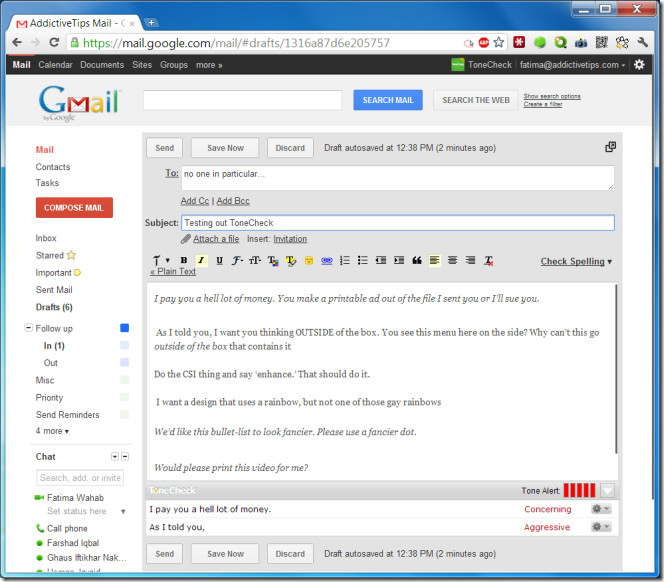Click the AdBlock Plus extension icon

tap(484, 42)
